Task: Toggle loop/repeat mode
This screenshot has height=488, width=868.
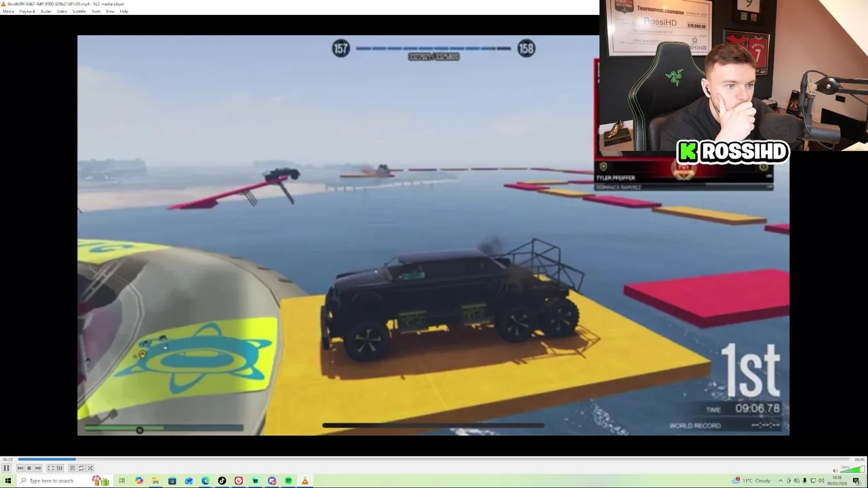Action: coord(81,468)
